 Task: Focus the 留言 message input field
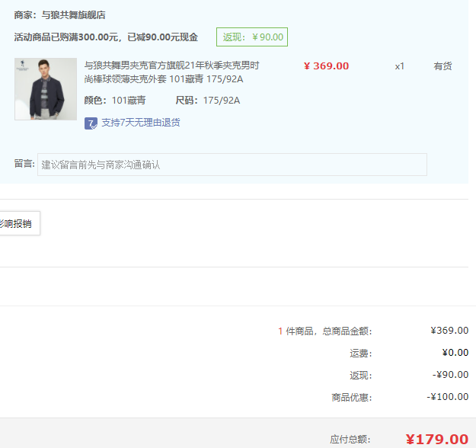[232, 165]
